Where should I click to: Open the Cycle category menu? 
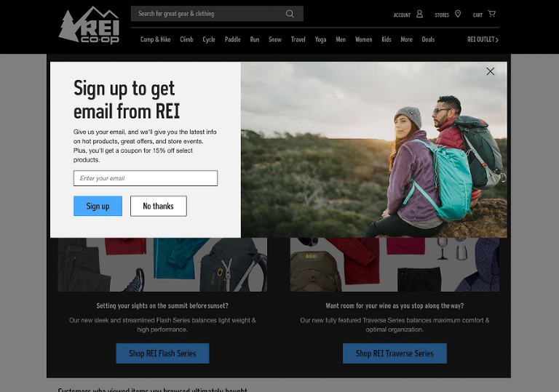(209, 39)
